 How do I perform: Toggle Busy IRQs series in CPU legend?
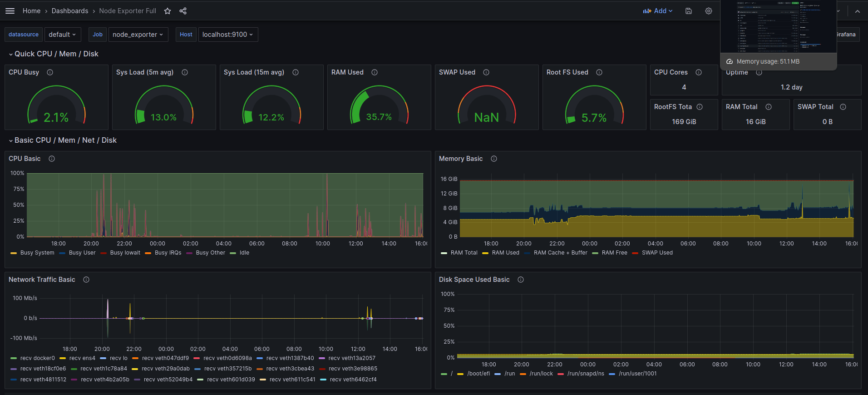(168, 253)
